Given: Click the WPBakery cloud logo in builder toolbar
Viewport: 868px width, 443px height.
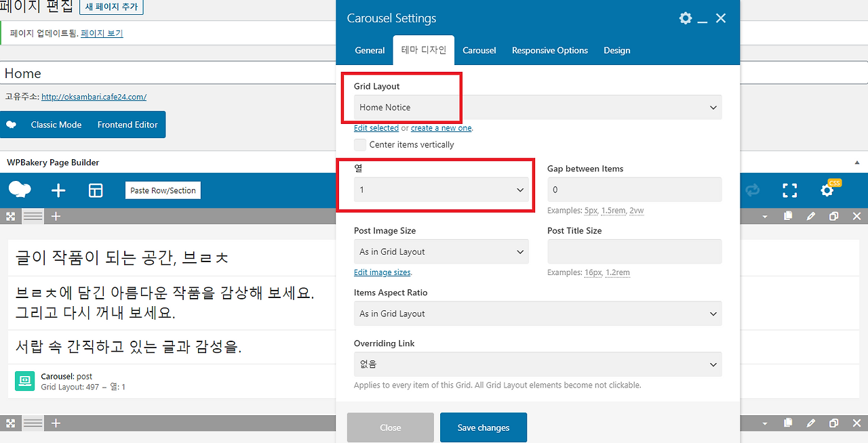Looking at the screenshot, I should pos(20,190).
